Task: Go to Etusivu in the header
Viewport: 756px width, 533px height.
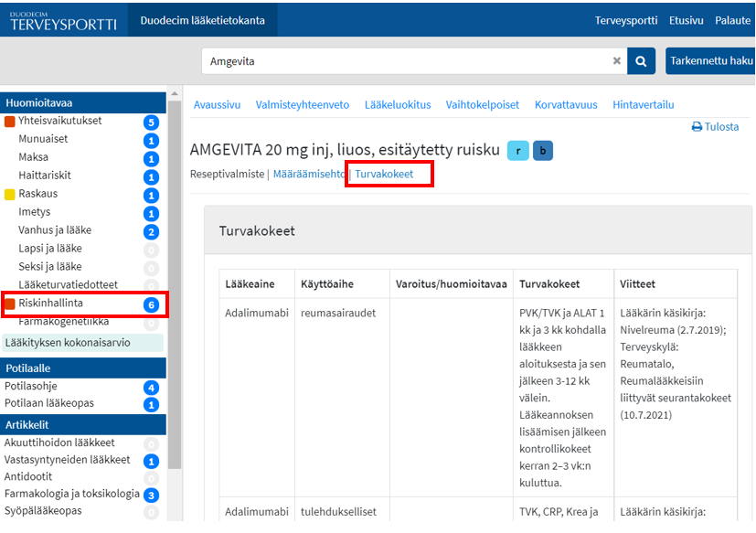Action: (x=687, y=20)
